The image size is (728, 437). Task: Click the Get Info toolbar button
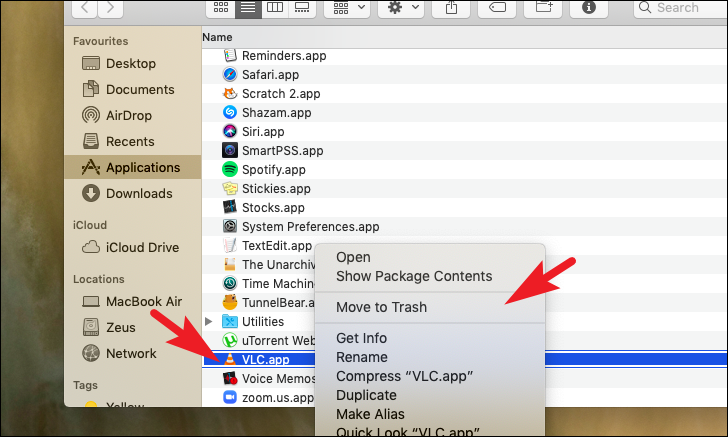(589, 8)
